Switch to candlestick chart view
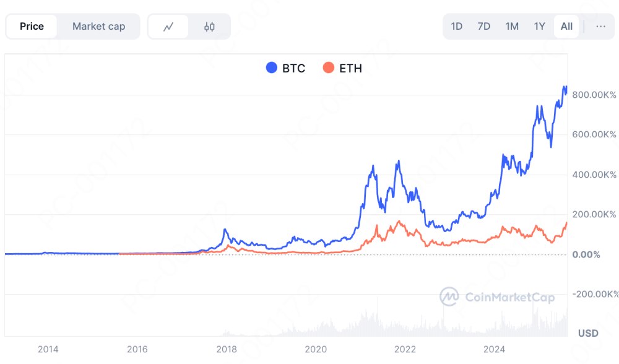Viewport: 619px width, 364px height. pos(209,27)
